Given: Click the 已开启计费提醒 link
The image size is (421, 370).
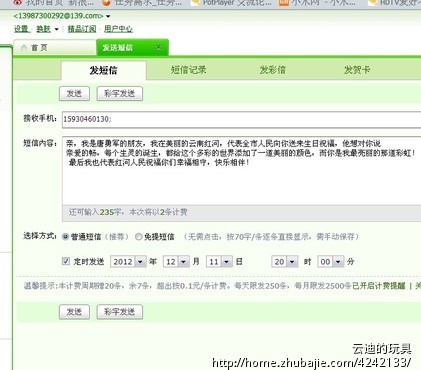Looking at the screenshot, I should (x=379, y=286).
